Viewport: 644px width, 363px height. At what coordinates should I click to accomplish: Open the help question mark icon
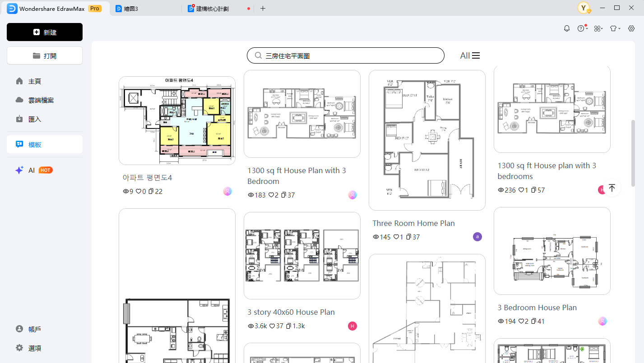(x=581, y=28)
